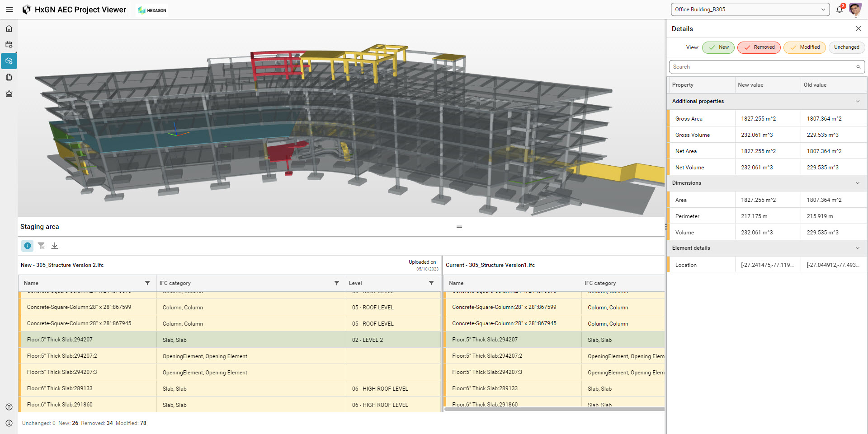Collapse the Additional properties section
Screen dimensions: 868x434
[857, 101]
